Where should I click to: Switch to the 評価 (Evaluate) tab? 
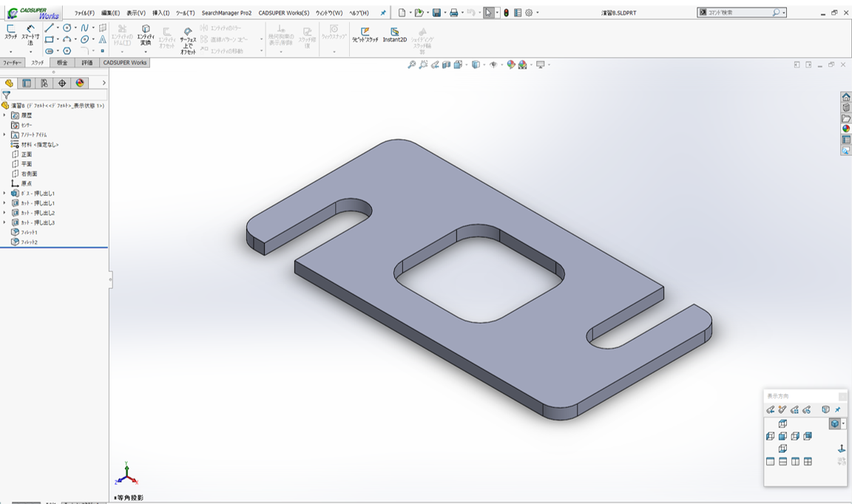tap(87, 63)
